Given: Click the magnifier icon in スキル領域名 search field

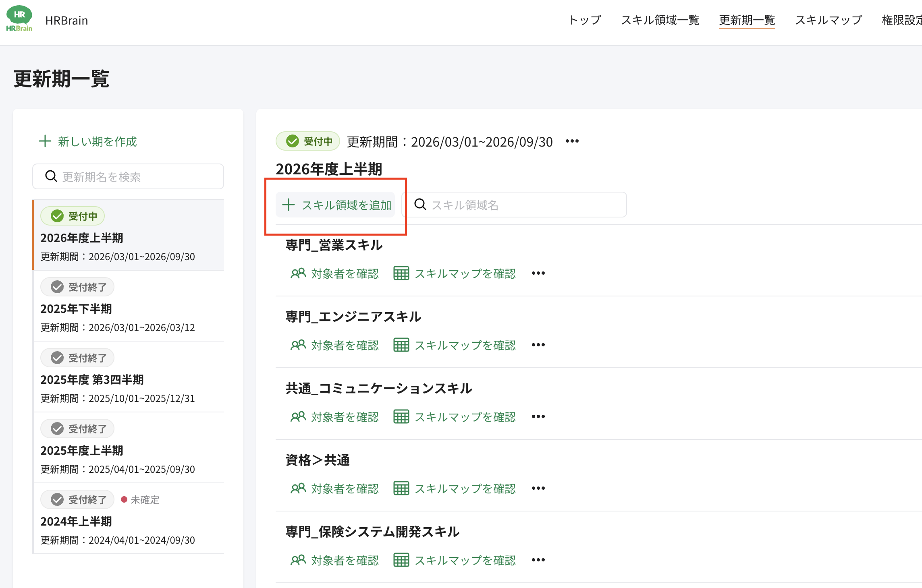Looking at the screenshot, I should (x=420, y=205).
